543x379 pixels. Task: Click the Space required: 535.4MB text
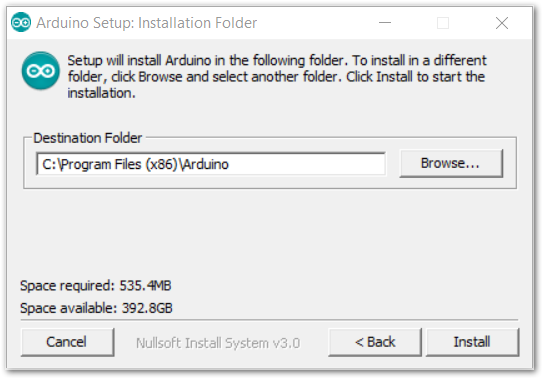tap(96, 286)
